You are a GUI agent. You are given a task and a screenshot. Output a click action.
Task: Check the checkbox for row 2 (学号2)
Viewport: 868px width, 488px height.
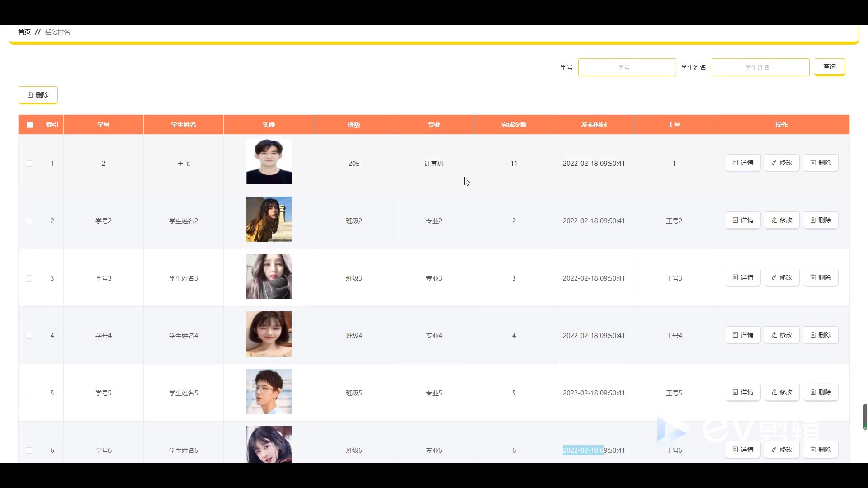tap(29, 221)
